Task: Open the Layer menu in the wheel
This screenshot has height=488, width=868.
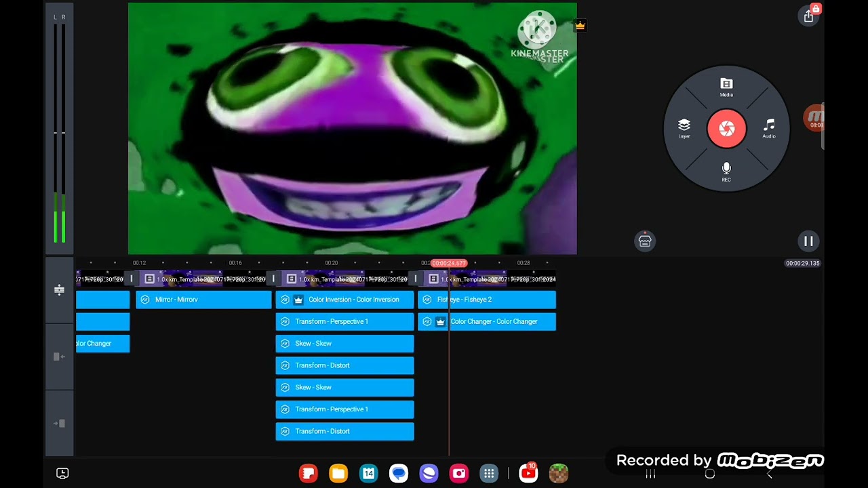Action: tap(684, 128)
